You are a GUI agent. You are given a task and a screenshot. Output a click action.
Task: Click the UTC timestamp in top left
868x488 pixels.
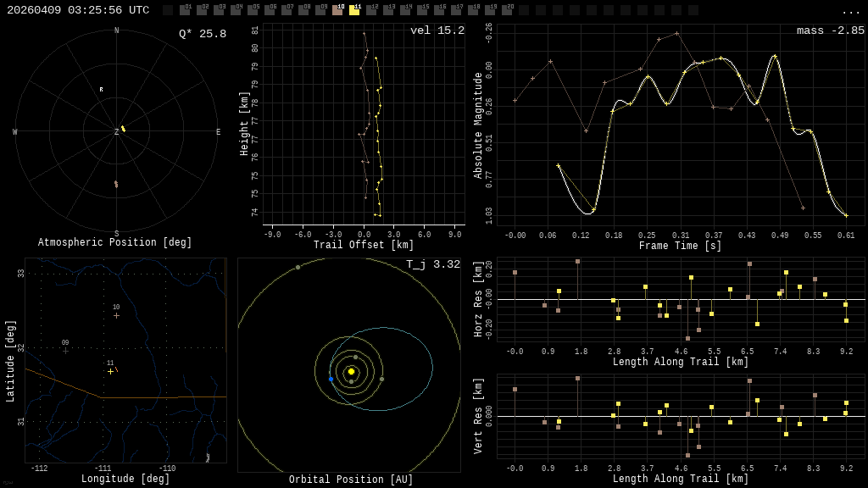tap(78, 10)
